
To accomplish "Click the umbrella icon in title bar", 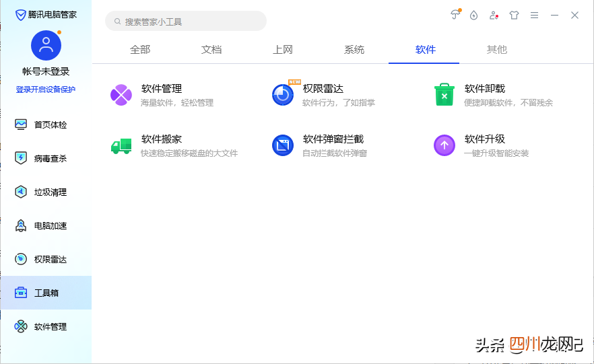I will click(x=455, y=14).
